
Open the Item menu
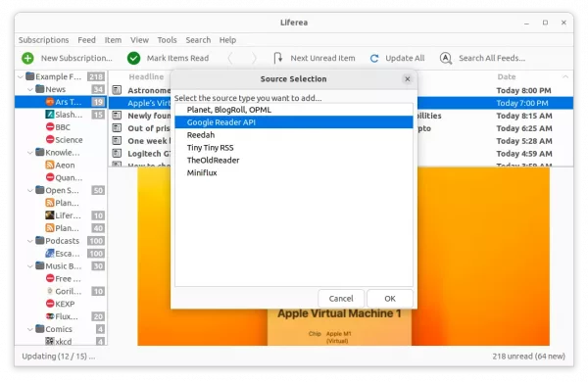click(x=113, y=40)
